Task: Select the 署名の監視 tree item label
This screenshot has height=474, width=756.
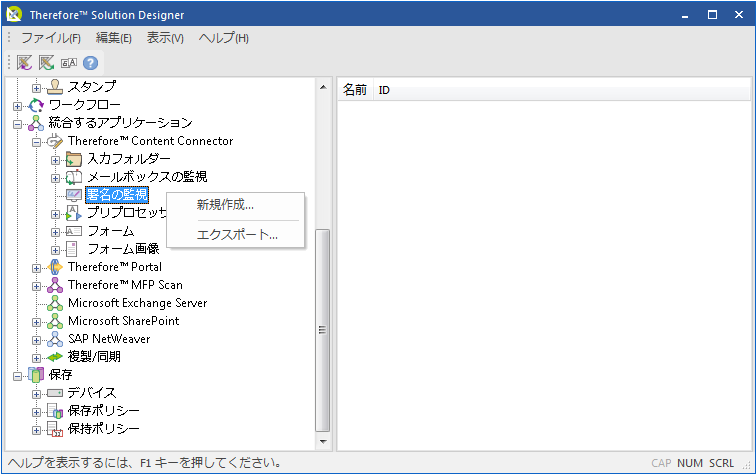Action: (x=117, y=195)
